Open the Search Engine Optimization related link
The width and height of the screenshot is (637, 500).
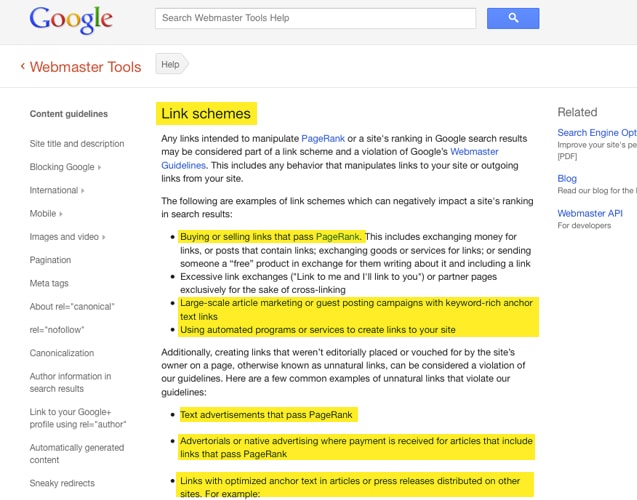pyautogui.click(x=597, y=133)
